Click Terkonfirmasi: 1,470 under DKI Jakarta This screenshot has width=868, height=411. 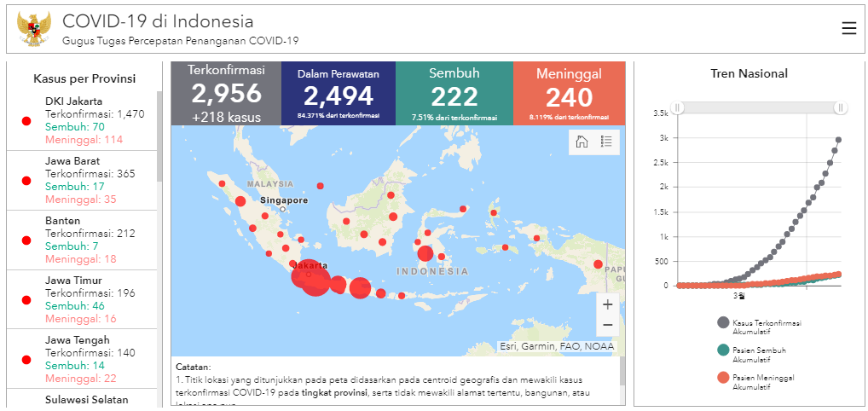pos(95,114)
